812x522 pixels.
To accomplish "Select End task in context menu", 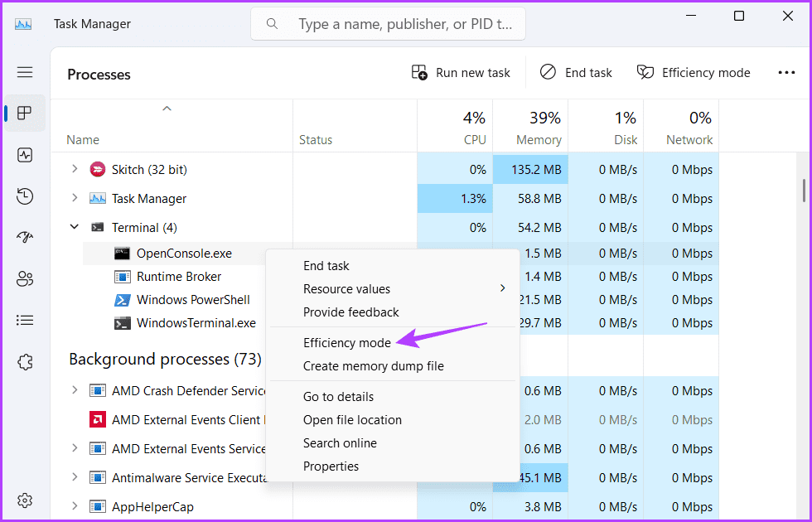I will point(394,266).
